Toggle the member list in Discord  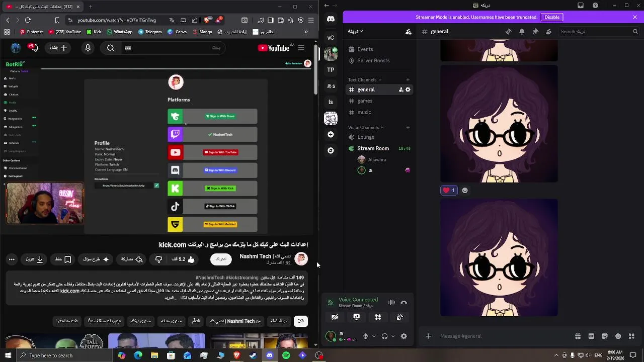coord(548,31)
